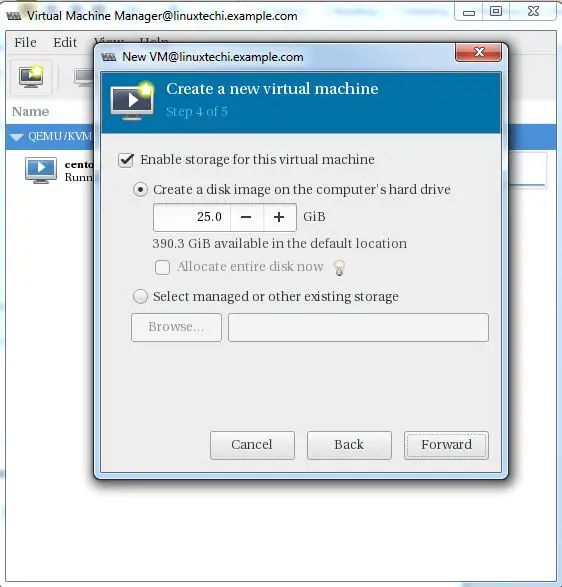Check Allocate entire disk now
562x587 pixels.
coord(162,267)
